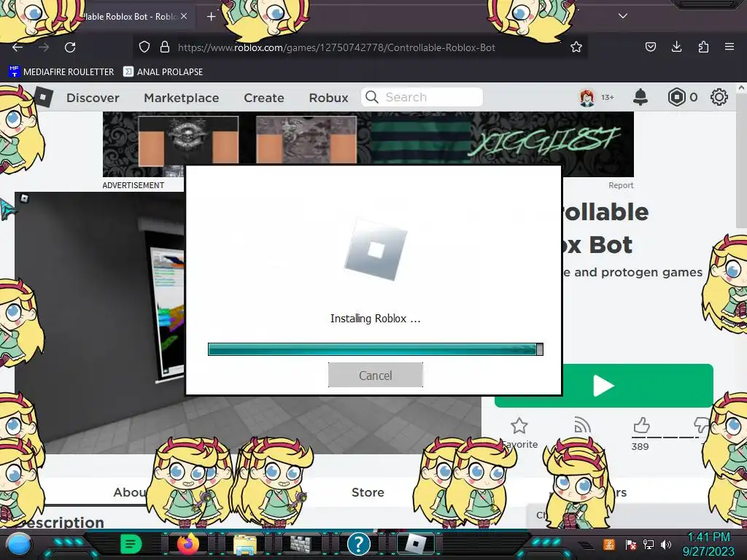Open the Robux page
The height and width of the screenshot is (560, 747).
tap(329, 98)
